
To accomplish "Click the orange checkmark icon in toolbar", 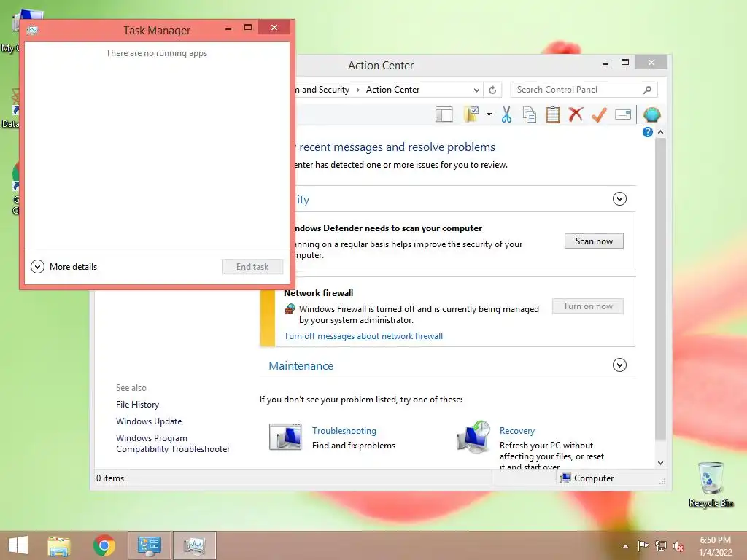I will (x=599, y=114).
